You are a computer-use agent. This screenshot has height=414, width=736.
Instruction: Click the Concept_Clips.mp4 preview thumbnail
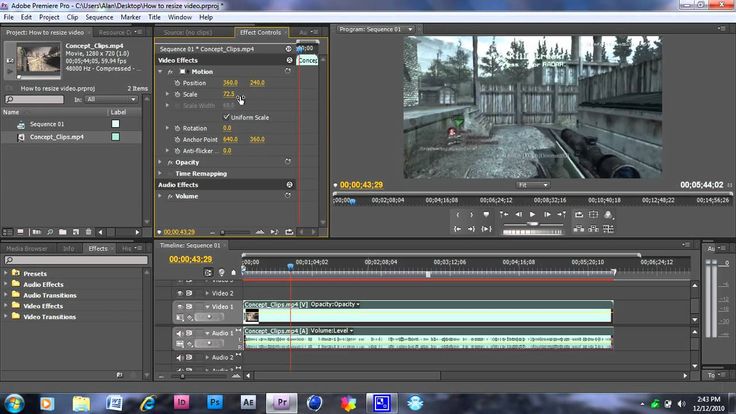click(38, 60)
